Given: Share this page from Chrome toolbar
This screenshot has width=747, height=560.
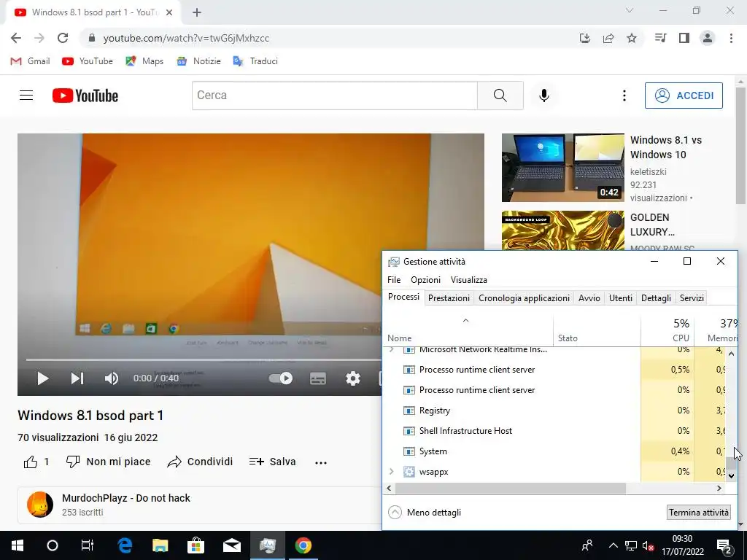Looking at the screenshot, I should coord(608,38).
